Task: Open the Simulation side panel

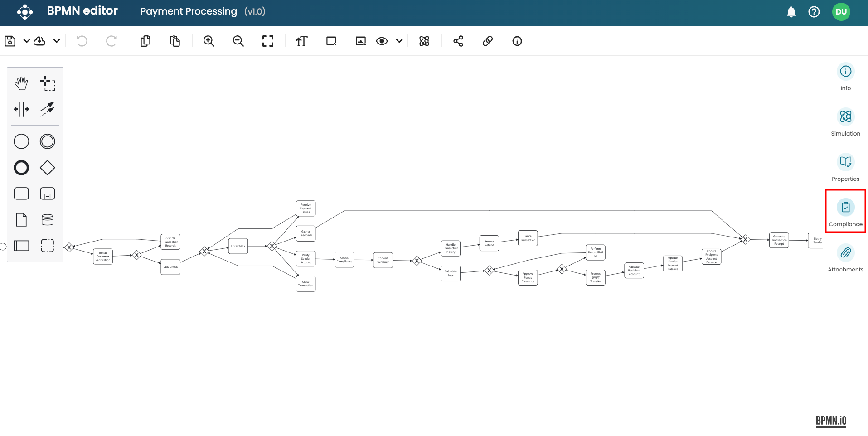Action: tap(845, 121)
